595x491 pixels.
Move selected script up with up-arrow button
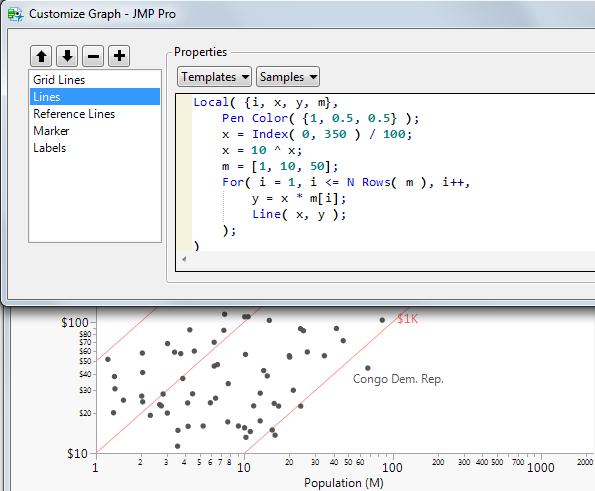[41, 56]
